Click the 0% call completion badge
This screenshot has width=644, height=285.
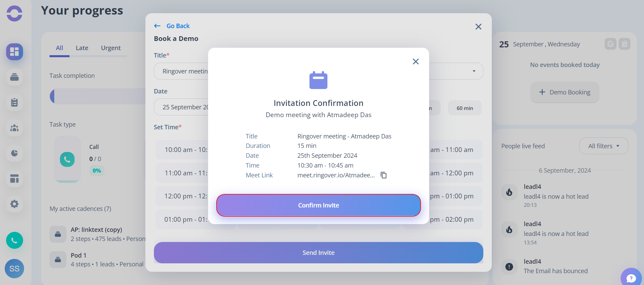[97, 171]
